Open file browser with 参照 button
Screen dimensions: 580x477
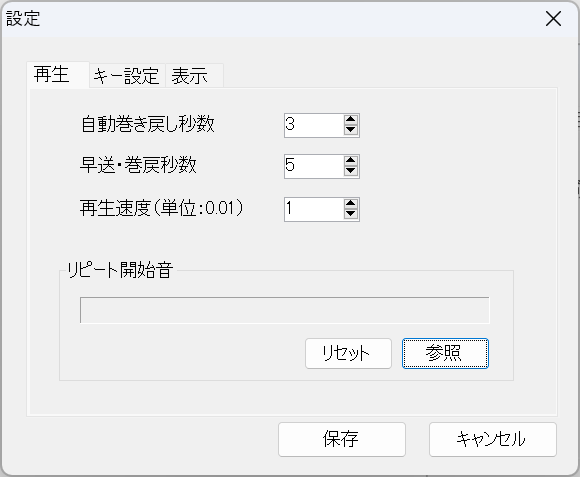coord(445,353)
